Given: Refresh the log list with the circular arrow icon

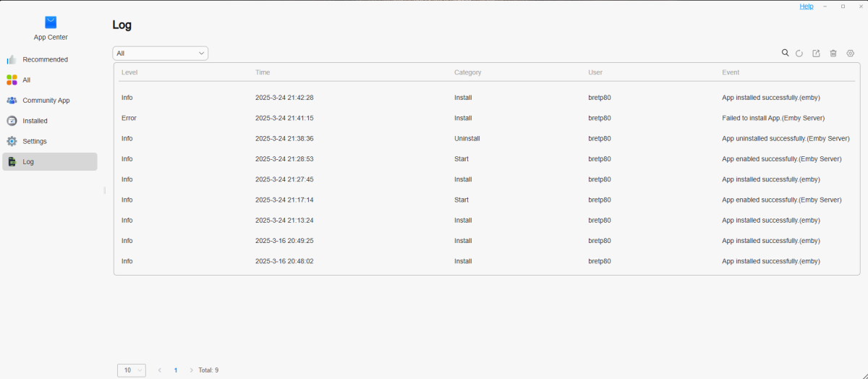Looking at the screenshot, I should point(799,54).
